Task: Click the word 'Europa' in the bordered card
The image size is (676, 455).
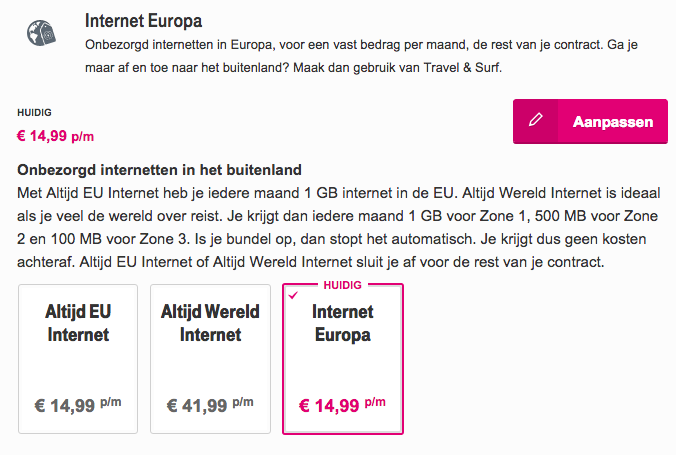Action: pyautogui.click(x=343, y=335)
